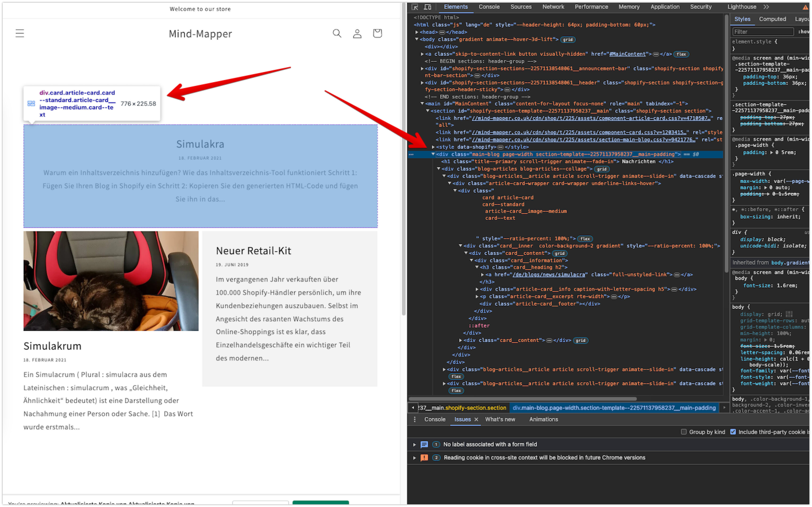Click the sleeping cat article thumbnail
The height and width of the screenshot is (507, 812).
coord(111,281)
